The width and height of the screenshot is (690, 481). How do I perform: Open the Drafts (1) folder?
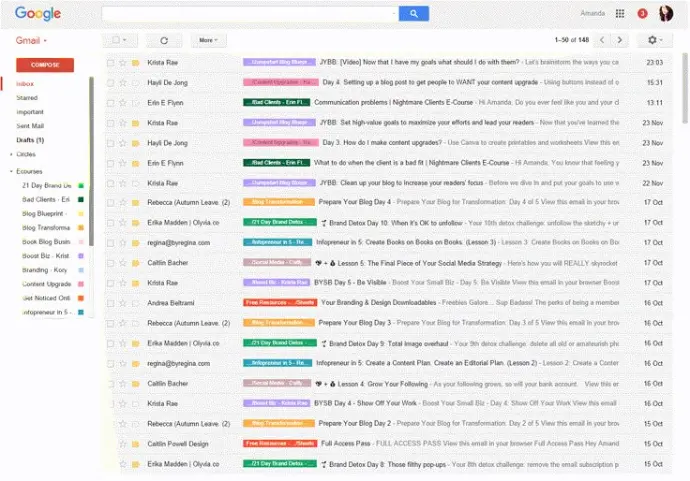tap(30, 140)
